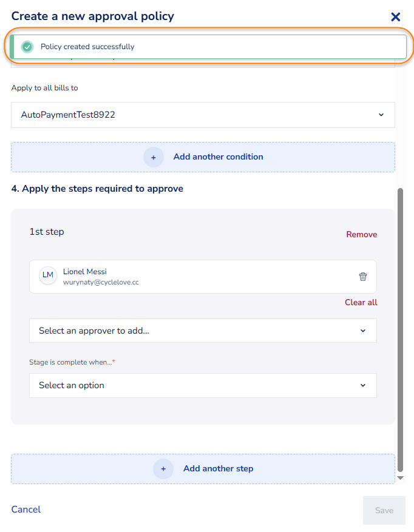Select the Lionel Messi approver card

(x=203, y=277)
